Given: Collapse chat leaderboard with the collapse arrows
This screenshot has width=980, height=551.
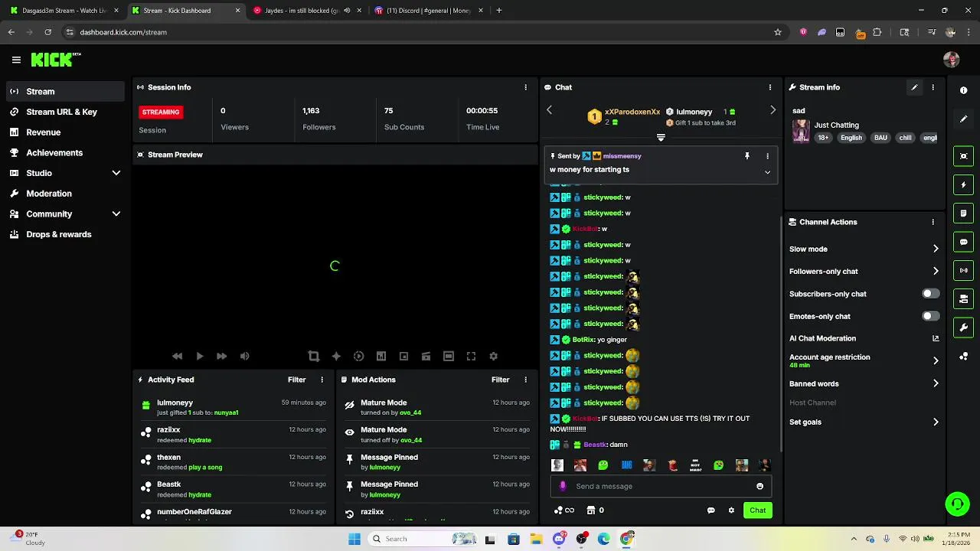Looking at the screenshot, I should coord(661,138).
